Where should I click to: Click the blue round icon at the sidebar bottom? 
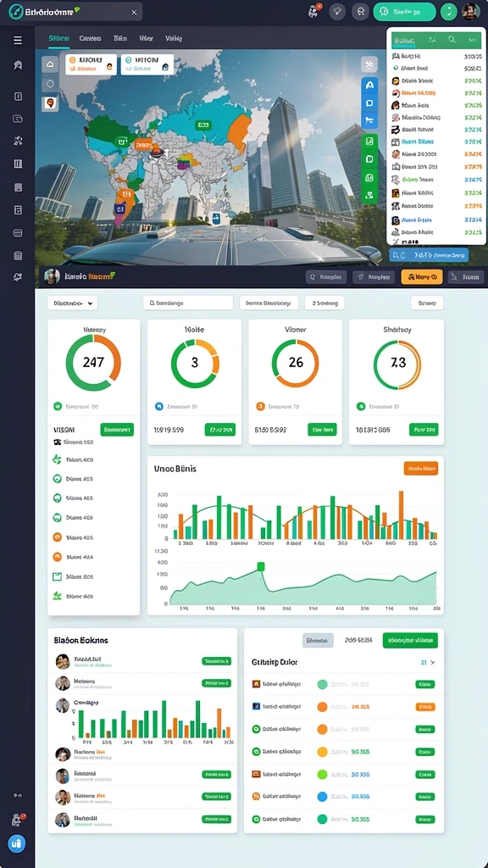16,843
